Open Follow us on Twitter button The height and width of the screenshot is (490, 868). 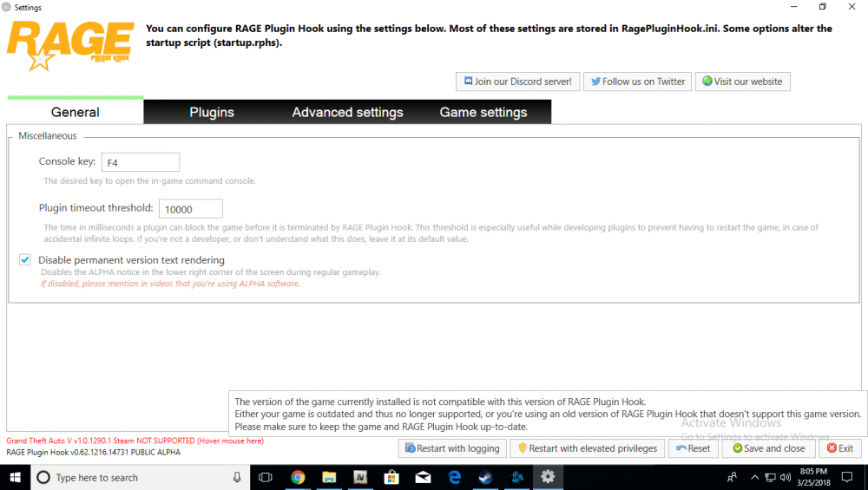pyautogui.click(x=637, y=82)
